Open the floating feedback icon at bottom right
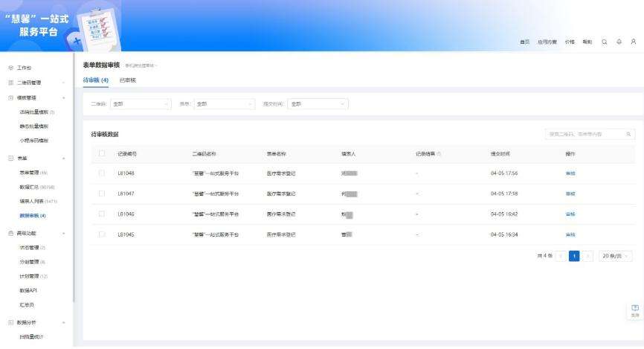The width and height of the screenshot is (644, 349). tap(634, 310)
